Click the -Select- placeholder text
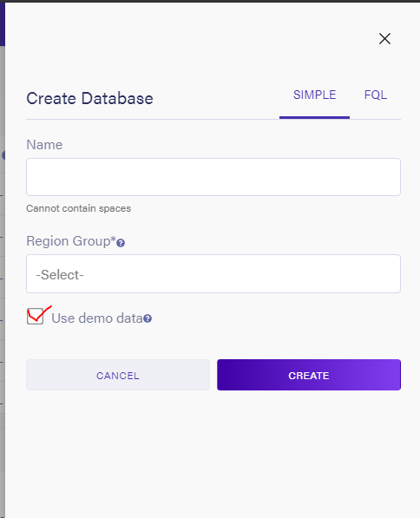Screen dimensions: 420x518 pyautogui.click(x=60, y=274)
